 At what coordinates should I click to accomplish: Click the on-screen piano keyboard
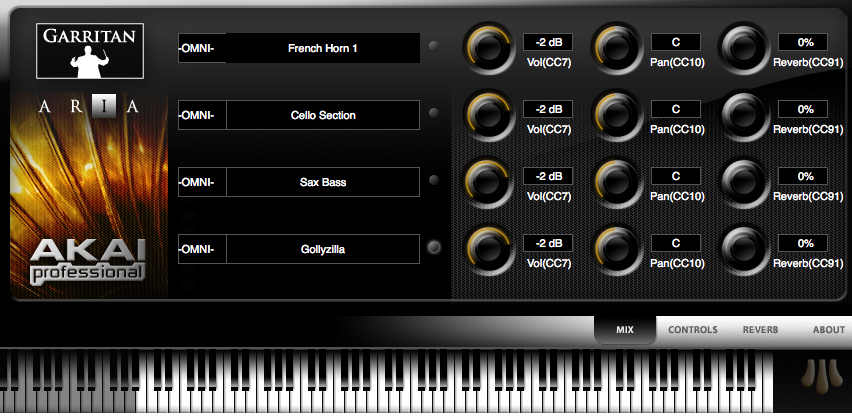(x=386, y=381)
